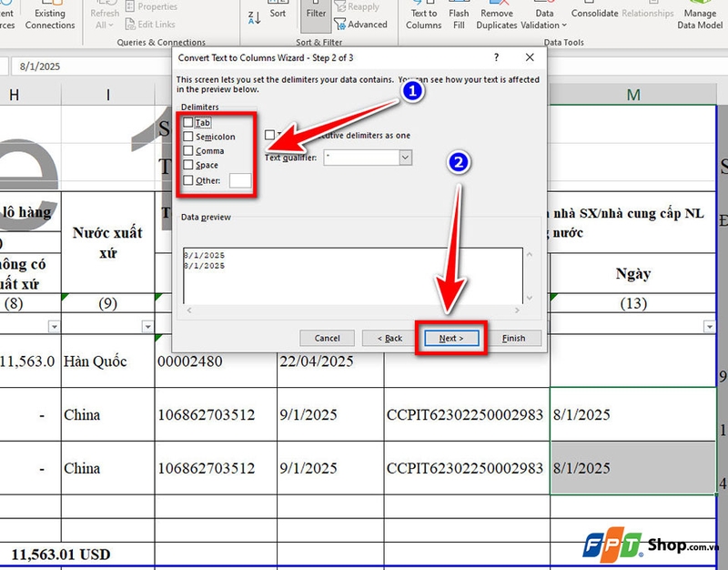Viewport: 728px width, 570px height.
Task: Click inside the Other delimiter input box
Action: [x=238, y=180]
